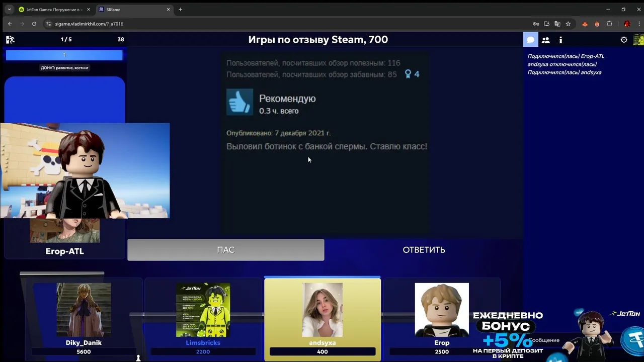Screen dimensions: 644x362
Task: Select Limsbricks player avatar
Action: point(203,310)
